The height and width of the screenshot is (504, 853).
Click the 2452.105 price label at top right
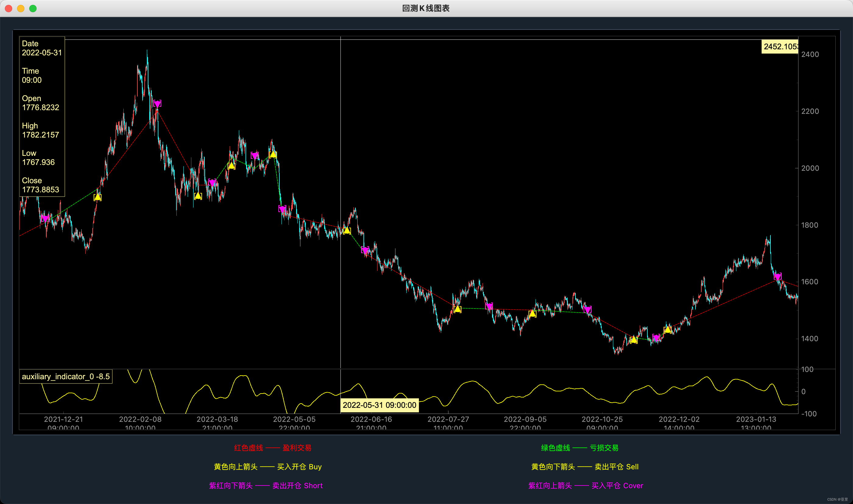780,47
